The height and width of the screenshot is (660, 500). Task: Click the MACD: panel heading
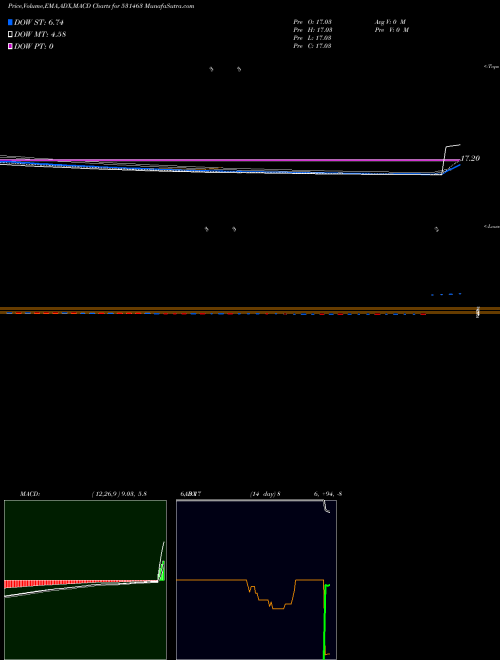pos(30,494)
